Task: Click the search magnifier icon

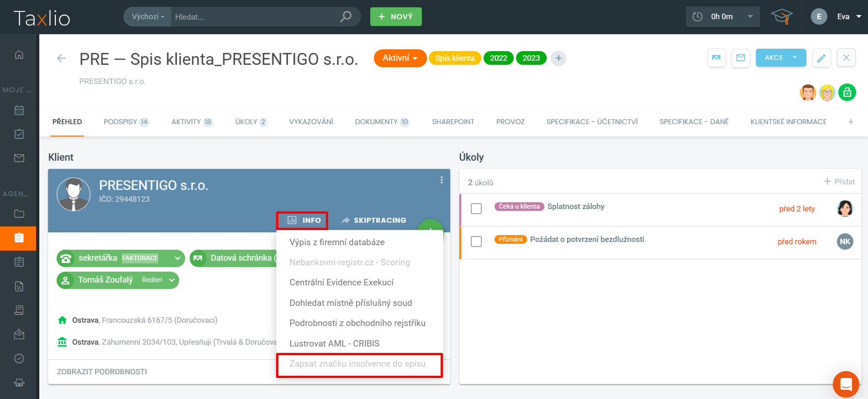Action: (x=346, y=16)
